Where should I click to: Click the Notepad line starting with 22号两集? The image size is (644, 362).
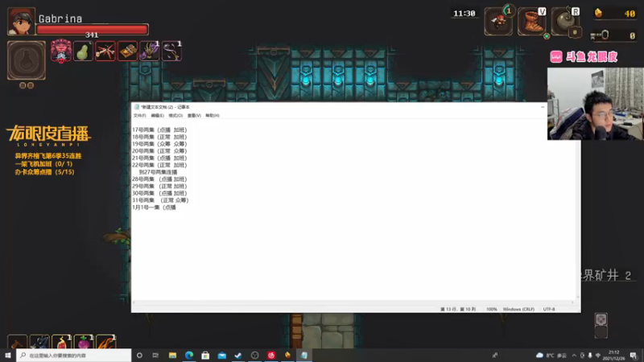159,165
